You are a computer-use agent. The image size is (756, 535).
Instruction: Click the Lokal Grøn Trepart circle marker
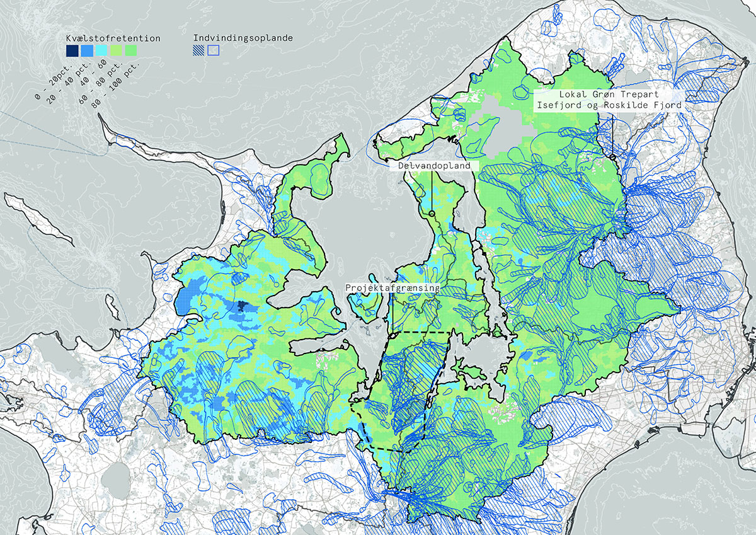pyautogui.click(x=612, y=157)
